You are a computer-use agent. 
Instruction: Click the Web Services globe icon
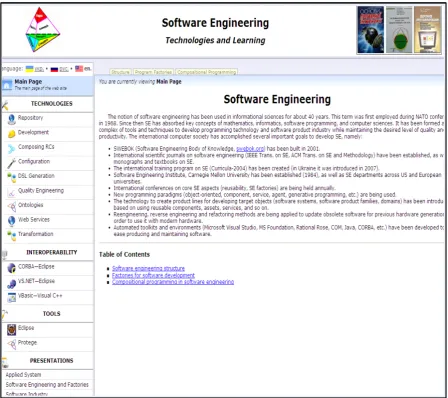(x=11, y=221)
